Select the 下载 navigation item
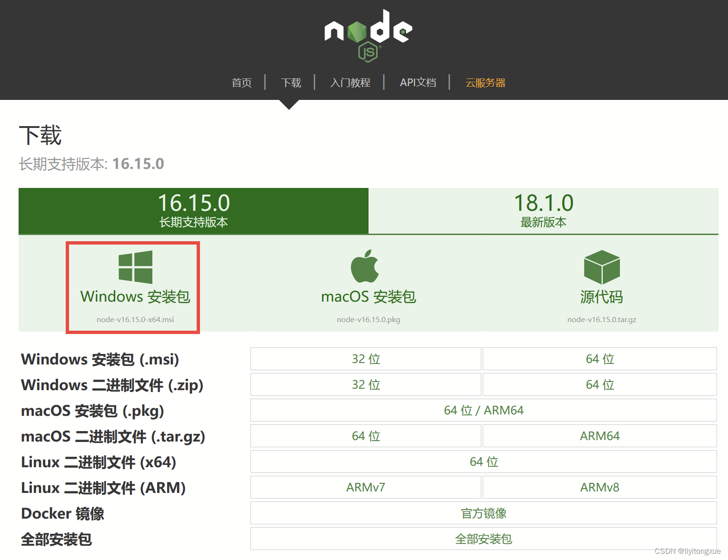This screenshot has width=728, height=560. [290, 82]
